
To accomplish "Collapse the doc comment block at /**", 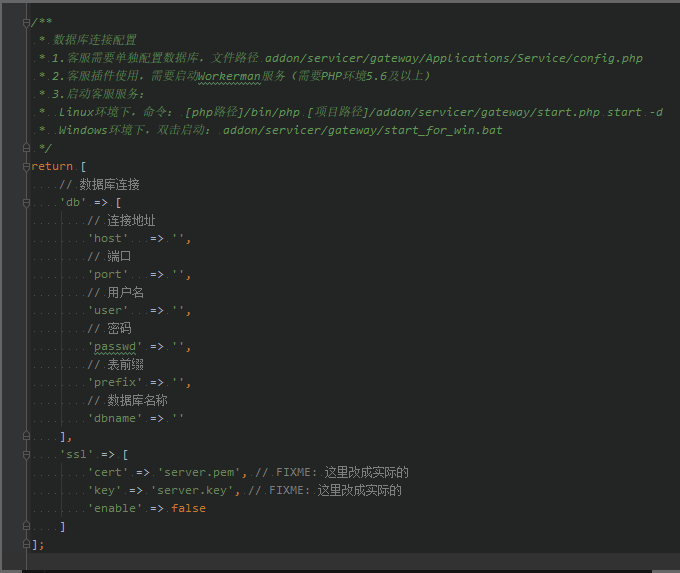I will click(x=26, y=23).
